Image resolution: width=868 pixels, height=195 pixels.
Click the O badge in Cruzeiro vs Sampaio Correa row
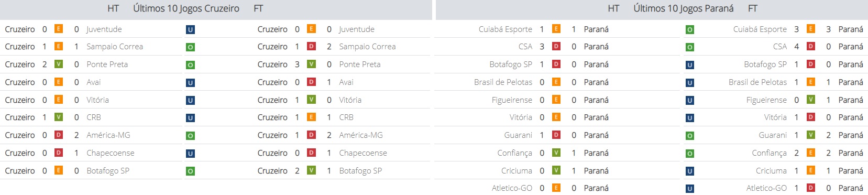click(x=190, y=47)
